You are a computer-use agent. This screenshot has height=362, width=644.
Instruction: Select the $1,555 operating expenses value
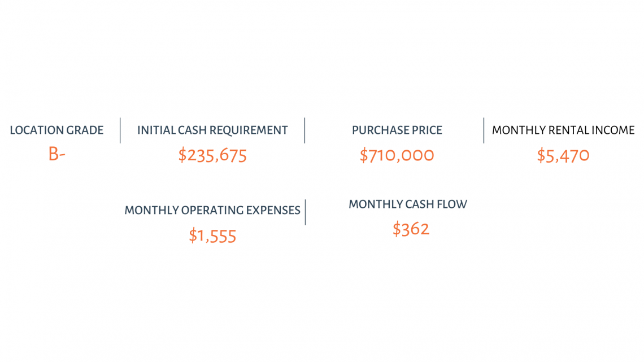point(212,236)
